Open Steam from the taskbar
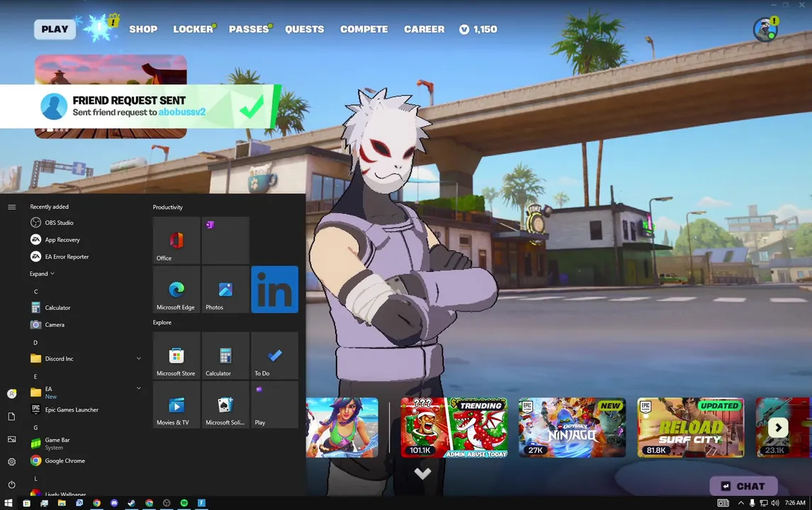812x510 pixels. 132,503
